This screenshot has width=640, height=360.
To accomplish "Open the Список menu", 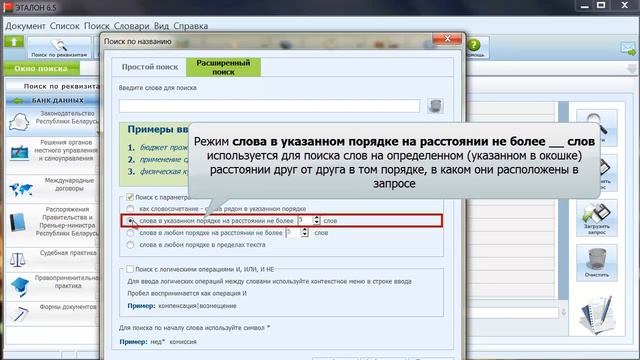I will [64, 26].
